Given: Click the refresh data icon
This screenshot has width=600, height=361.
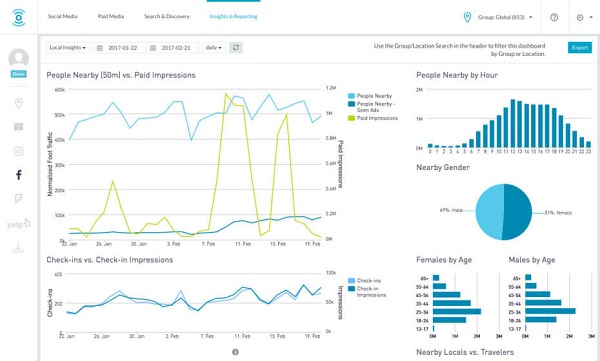Looking at the screenshot, I should point(236,47).
